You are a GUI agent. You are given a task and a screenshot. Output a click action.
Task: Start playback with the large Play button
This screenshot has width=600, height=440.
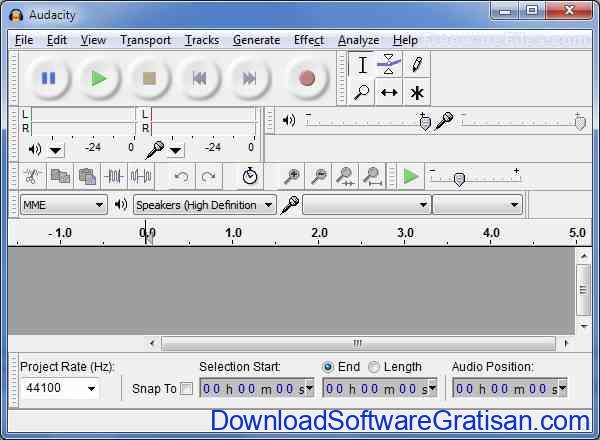[x=99, y=78]
